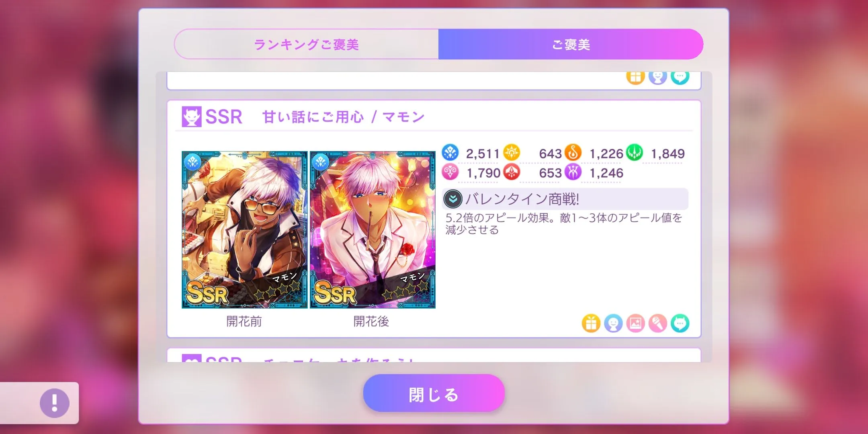Select the ご褒美 tab
Viewport: 868px width, 434px height.
click(571, 44)
